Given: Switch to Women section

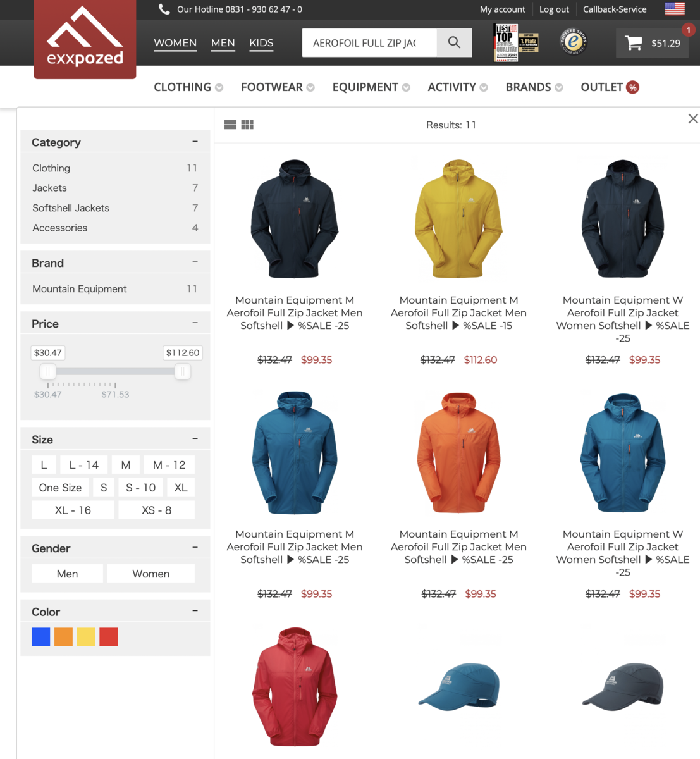Looking at the screenshot, I should [175, 43].
